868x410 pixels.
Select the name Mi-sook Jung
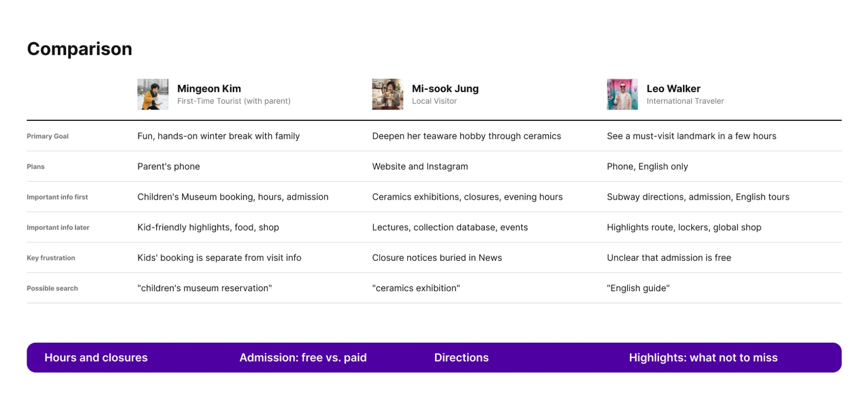click(445, 88)
